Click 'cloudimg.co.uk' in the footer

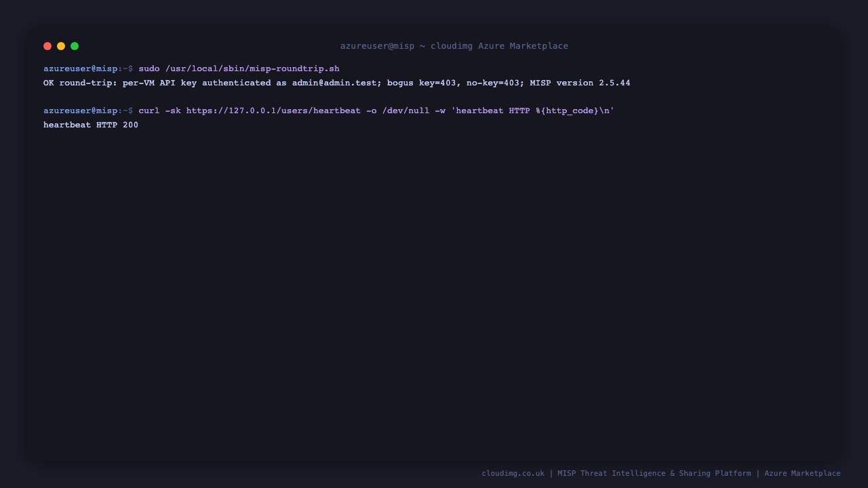pyautogui.click(x=513, y=474)
